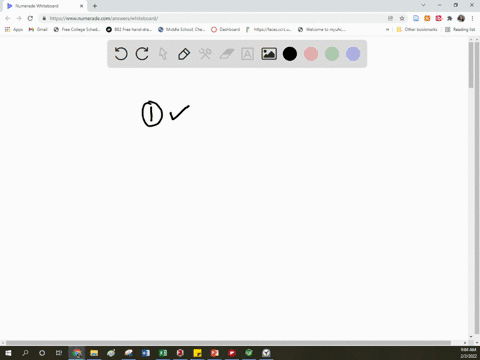Open the 882 Free hand-dra bookmark

129,29
